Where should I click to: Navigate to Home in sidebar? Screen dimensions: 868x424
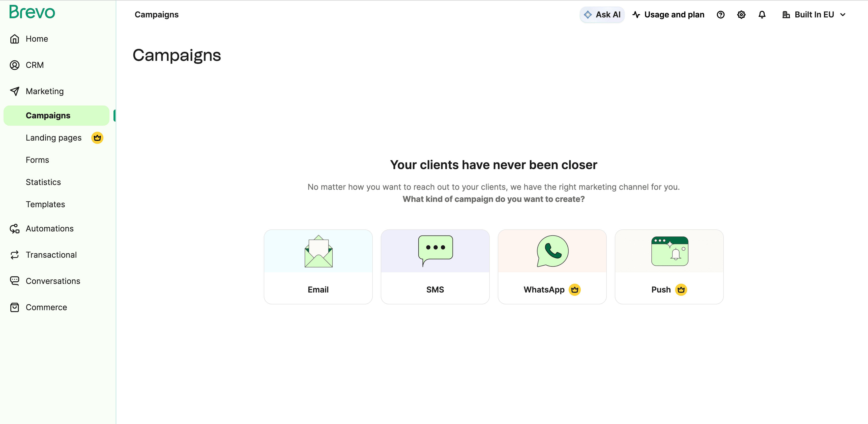(36, 39)
